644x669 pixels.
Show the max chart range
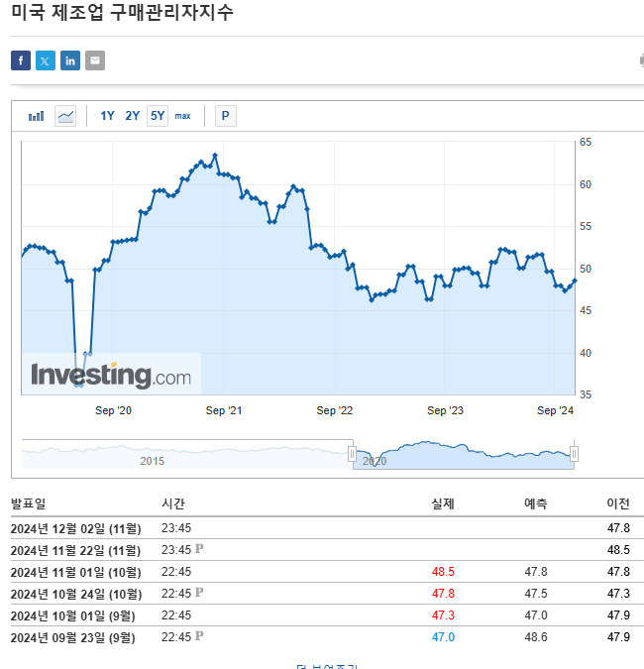pyautogui.click(x=183, y=116)
